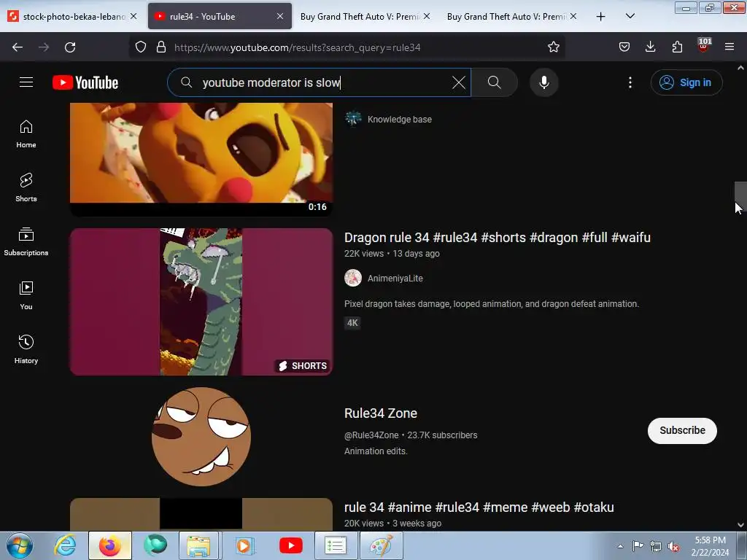Click the tracking protection shield icon
The height and width of the screenshot is (560, 747).
141,47
